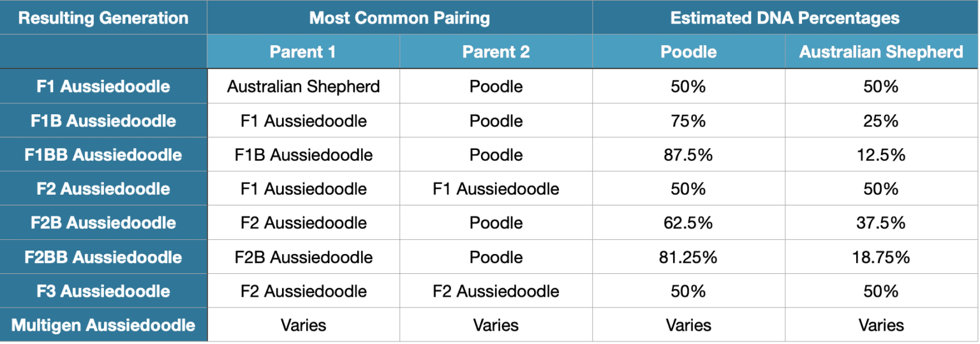This screenshot has height=344, width=980.
Task: Select the Estimated DNA Percentages header
Action: pyautogui.click(x=785, y=18)
